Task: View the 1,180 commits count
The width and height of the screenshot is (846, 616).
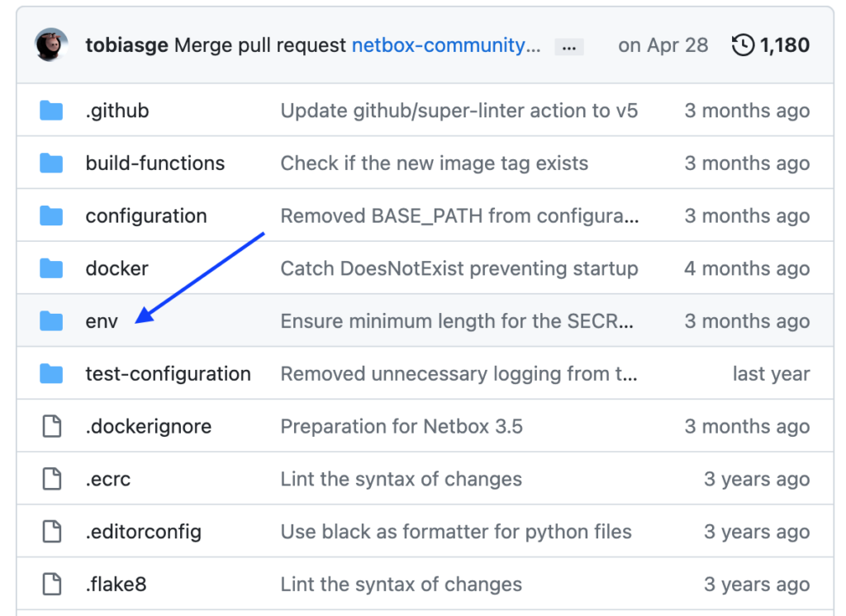Action: (784, 45)
